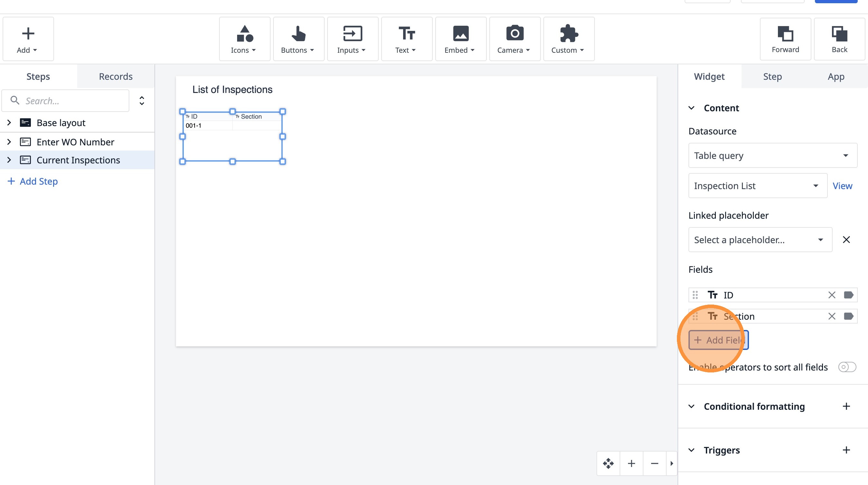868x485 pixels.
Task: Collapse the Conditional formatting section
Action: coord(691,407)
